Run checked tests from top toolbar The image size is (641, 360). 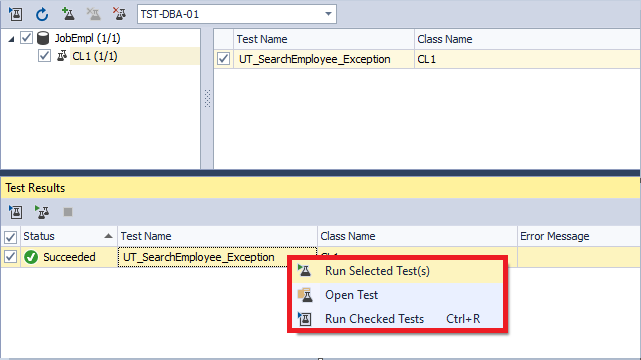(16, 14)
